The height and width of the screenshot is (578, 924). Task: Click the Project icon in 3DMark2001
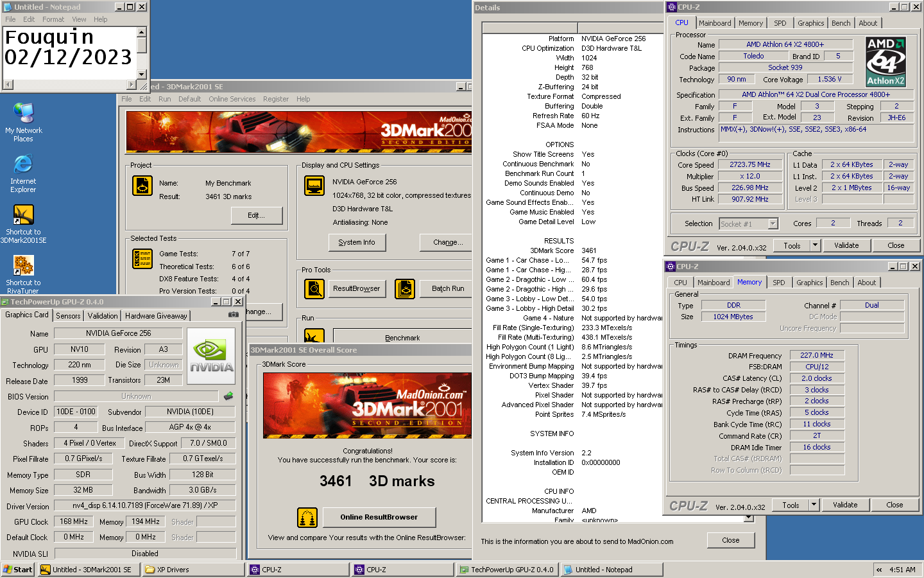(142, 186)
